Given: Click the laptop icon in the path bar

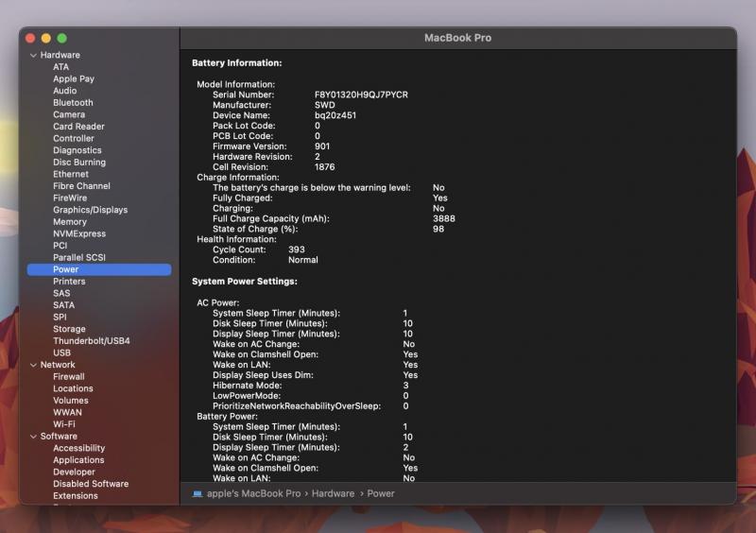Looking at the screenshot, I should click(x=198, y=493).
